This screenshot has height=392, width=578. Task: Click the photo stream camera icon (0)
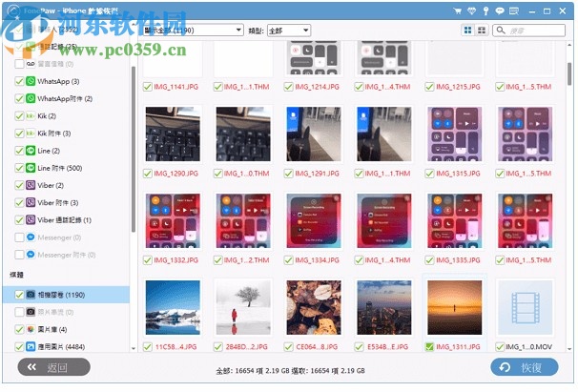coord(31,312)
